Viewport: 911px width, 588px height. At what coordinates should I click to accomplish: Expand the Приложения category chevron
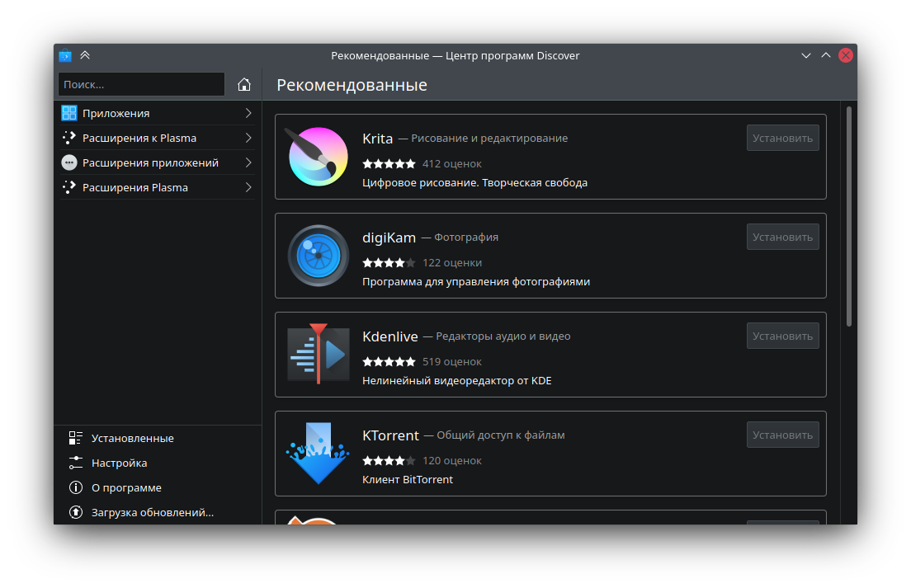tap(248, 113)
